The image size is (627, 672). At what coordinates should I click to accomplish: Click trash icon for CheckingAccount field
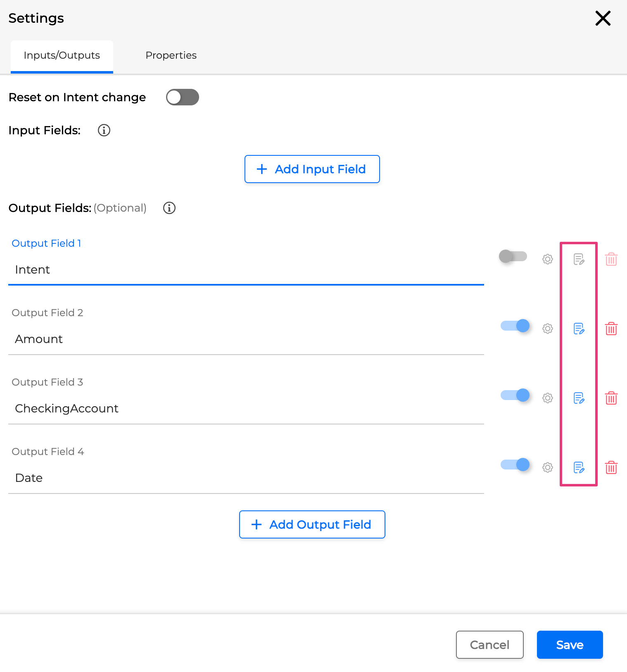(611, 398)
